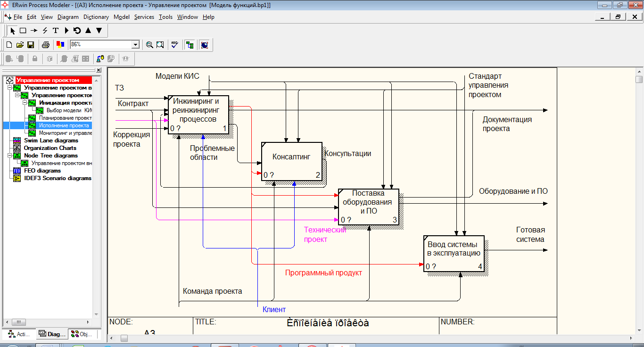
Task: Select Swim Lane diagrams in tree
Action: tap(51, 140)
